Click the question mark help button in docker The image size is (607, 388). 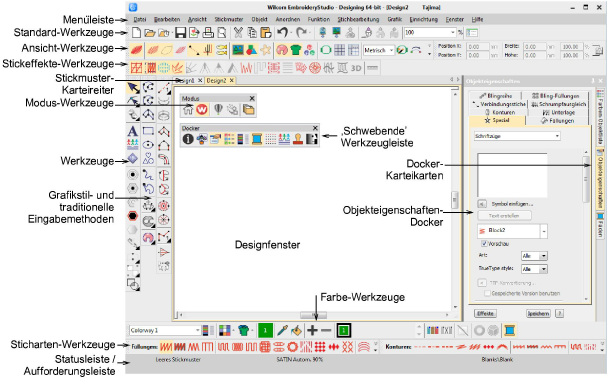559,314
